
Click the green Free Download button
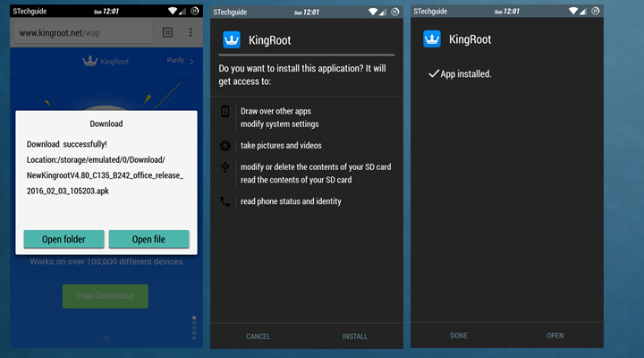point(106,296)
